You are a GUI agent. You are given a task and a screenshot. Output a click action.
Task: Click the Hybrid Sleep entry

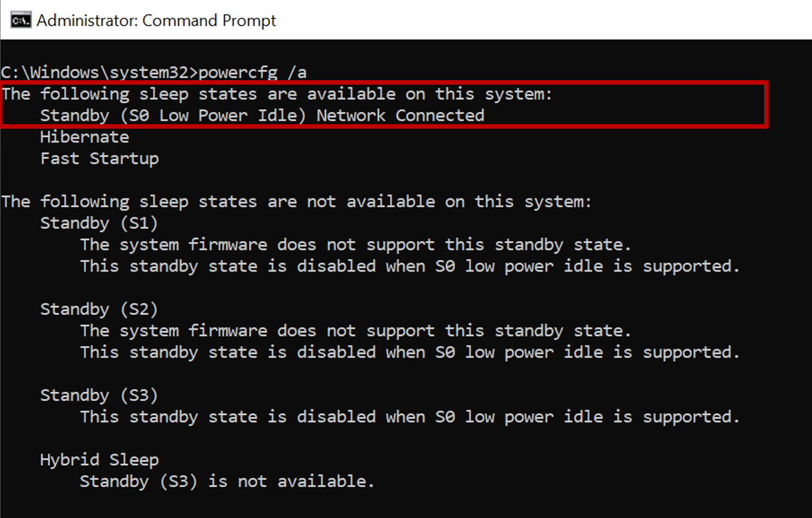[99, 459]
